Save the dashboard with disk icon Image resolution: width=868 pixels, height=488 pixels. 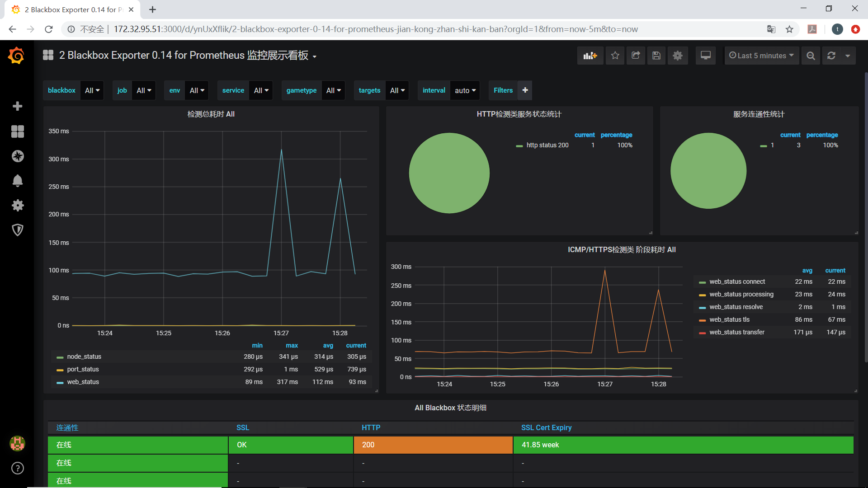tap(656, 56)
